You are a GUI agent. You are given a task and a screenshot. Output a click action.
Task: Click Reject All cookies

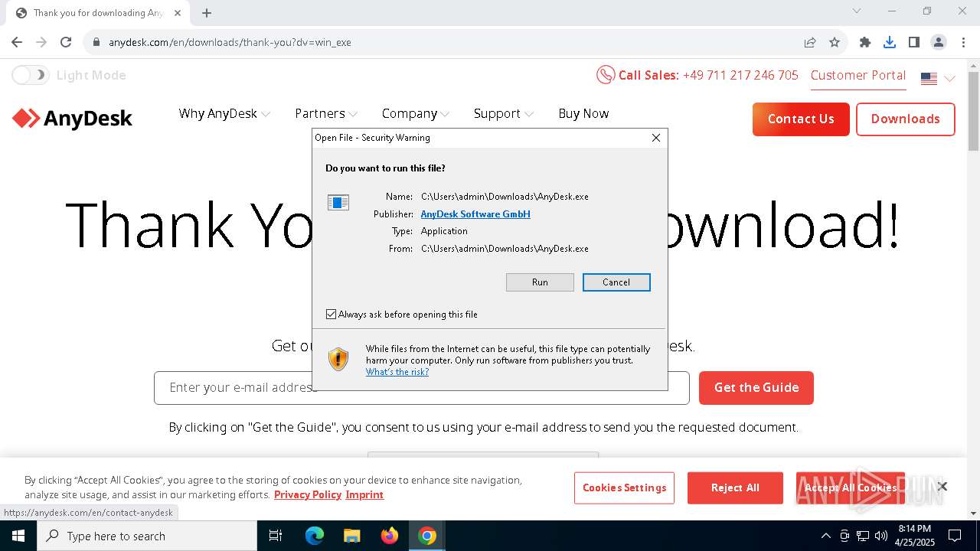pyautogui.click(x=735, y=488)
